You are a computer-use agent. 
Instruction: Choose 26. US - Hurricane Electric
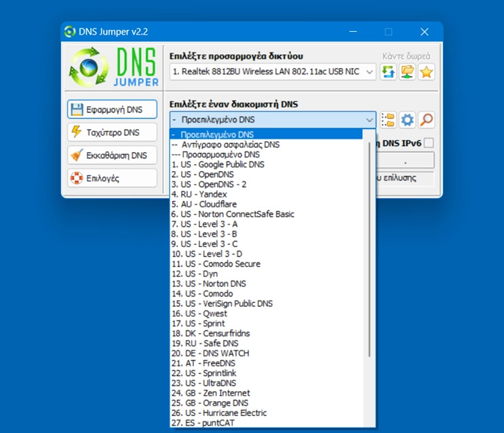[266, 413]
